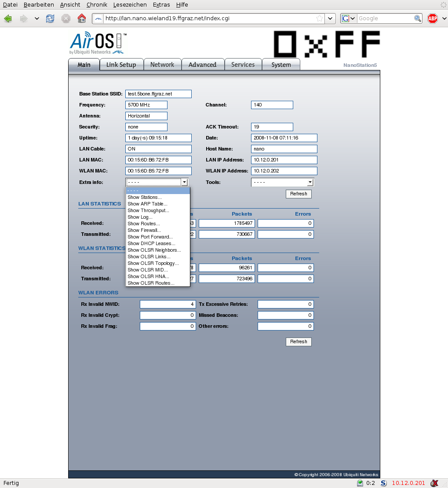Switch to the Link Setup tab

pyautogui.click(x=121, y=65)
